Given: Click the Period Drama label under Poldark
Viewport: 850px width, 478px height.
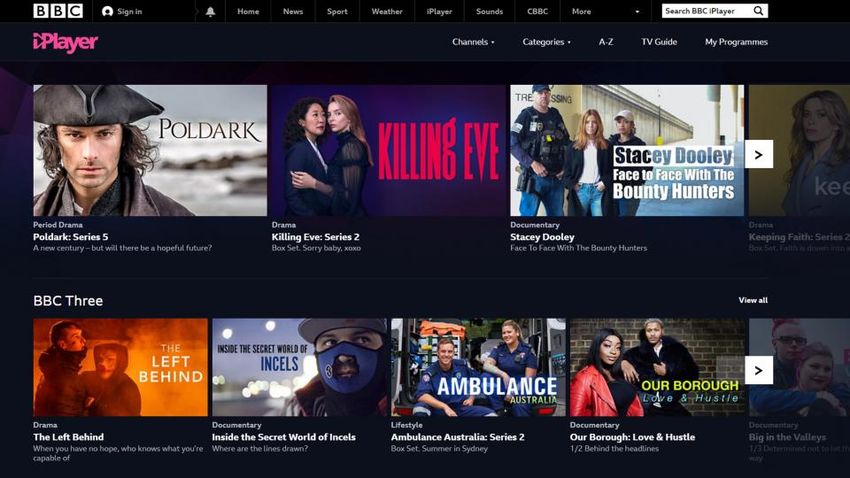Looking at the screenshot, I should (x=58, y=224).
